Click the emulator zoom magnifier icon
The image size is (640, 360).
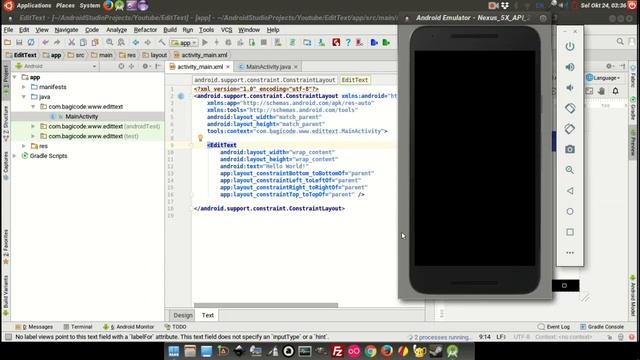click(570, 170)
